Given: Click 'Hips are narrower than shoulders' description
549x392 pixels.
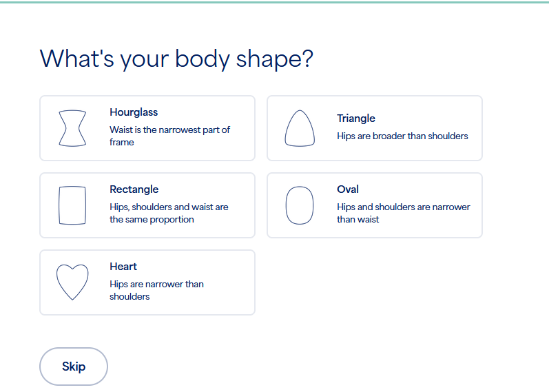Looking at the screenshot, I should [x=156, y=290].
